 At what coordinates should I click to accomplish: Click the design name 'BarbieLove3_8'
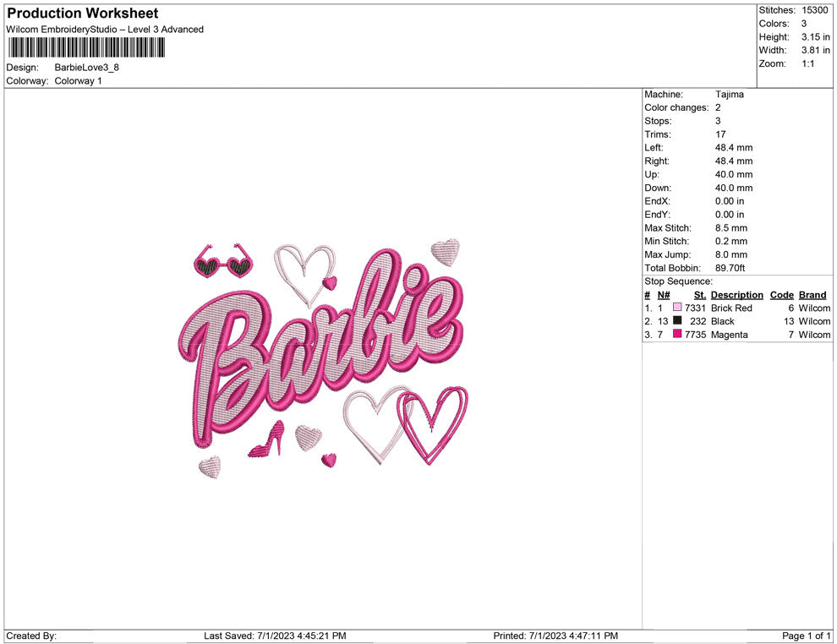tap(86, 68)
